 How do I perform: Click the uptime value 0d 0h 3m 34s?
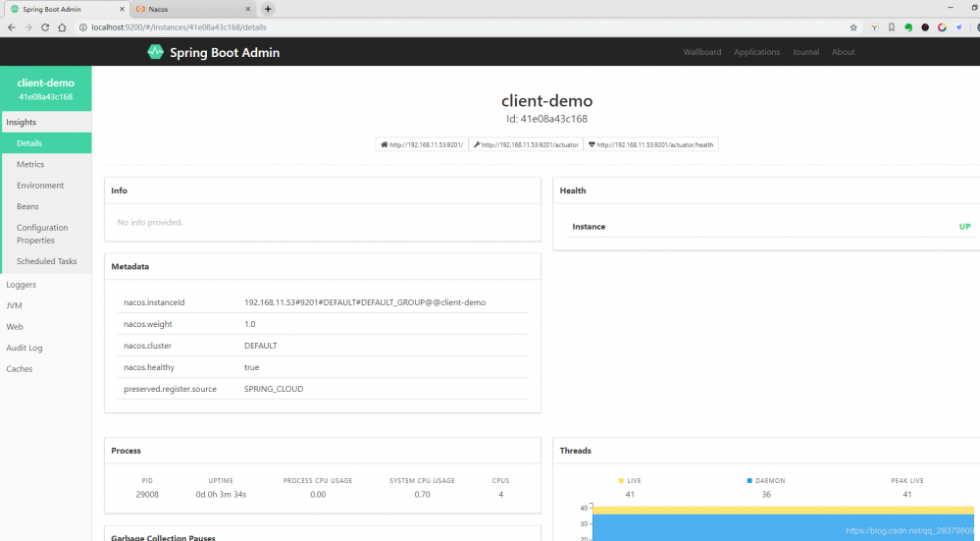[221, 494]
